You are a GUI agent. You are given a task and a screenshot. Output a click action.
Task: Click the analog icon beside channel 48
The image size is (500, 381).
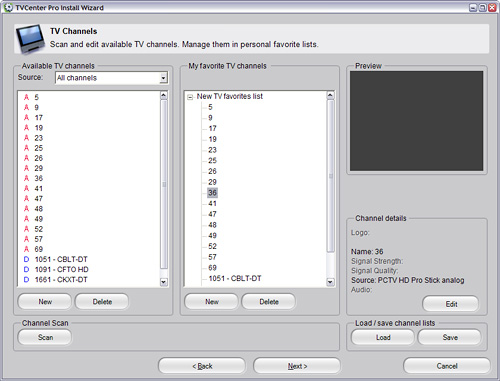[26, 209]
